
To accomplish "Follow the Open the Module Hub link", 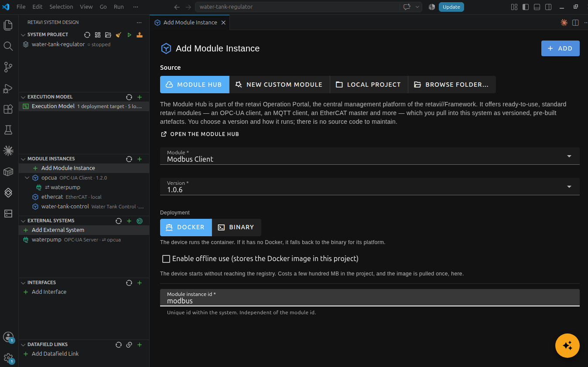I will click(x=200, y=134).
